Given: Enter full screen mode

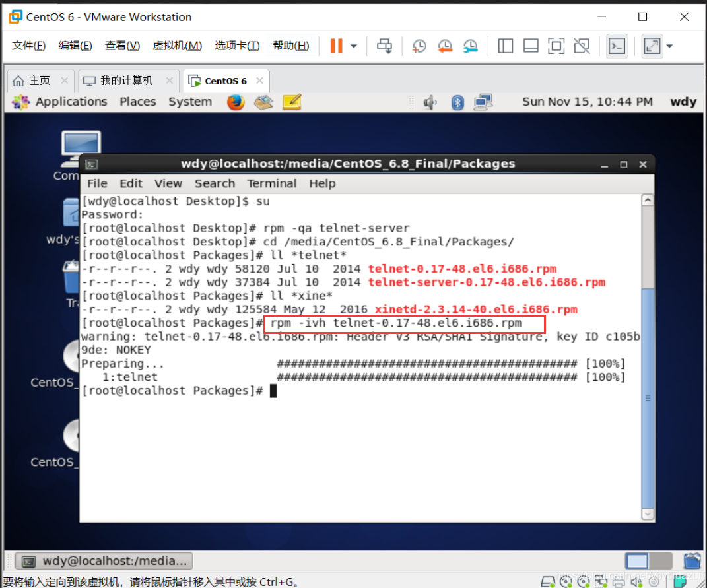Looking at the screenshot, I should (556, 46).
